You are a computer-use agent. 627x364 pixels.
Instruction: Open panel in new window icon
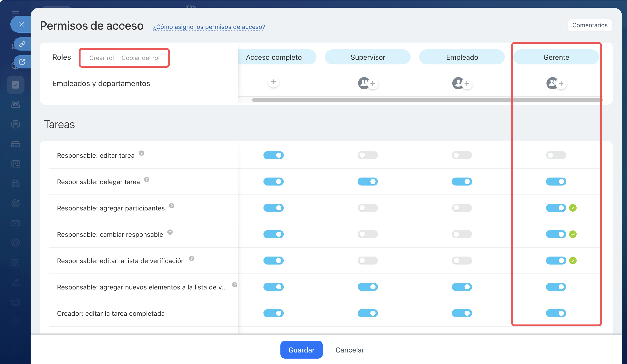22,62
